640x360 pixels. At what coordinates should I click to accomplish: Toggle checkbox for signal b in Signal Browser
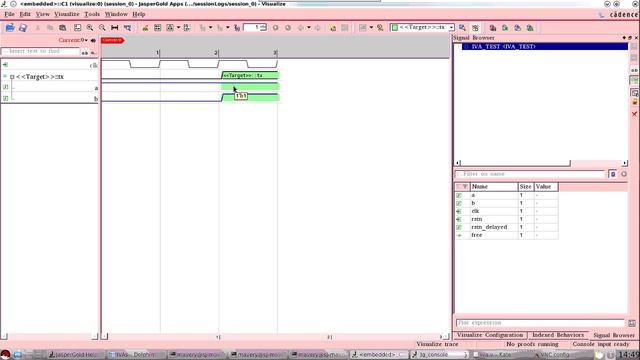coord(459,203)
